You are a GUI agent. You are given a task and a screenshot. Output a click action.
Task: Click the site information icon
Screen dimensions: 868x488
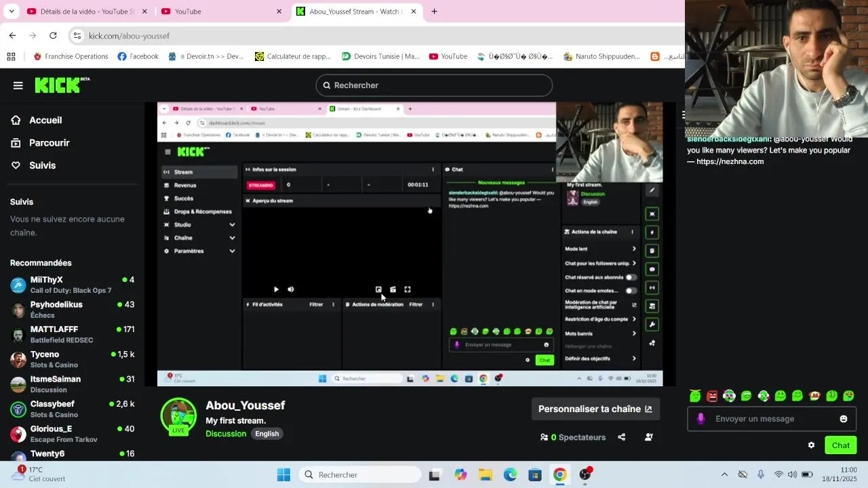[77, 36]
